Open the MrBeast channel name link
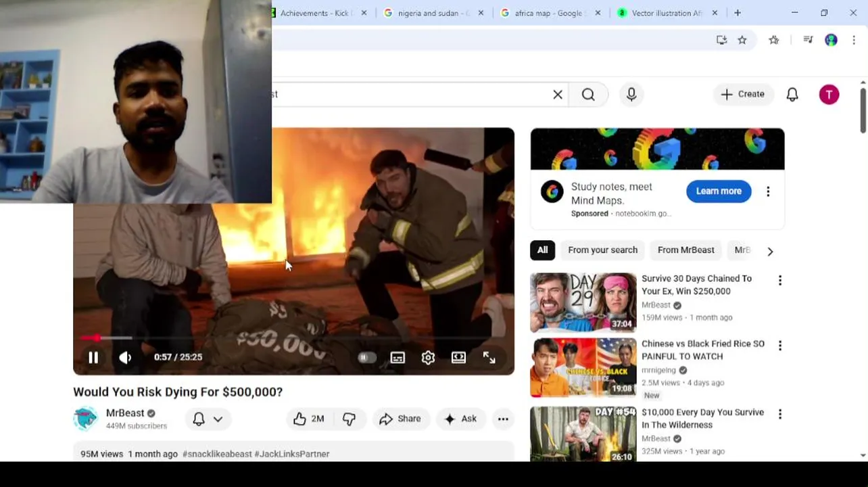Viewport: 868px width, 487px height. [125, 413]
